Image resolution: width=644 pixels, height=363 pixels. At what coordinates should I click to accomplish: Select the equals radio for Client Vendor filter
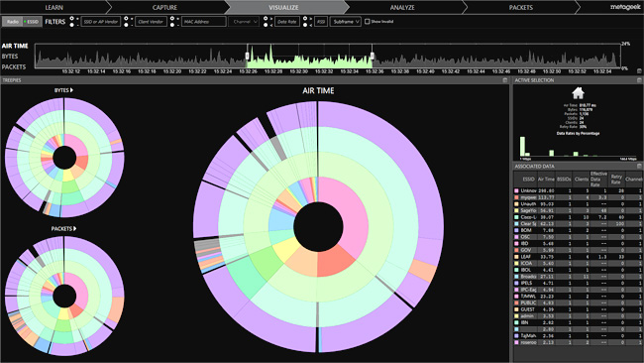click(x=126, y=19)
